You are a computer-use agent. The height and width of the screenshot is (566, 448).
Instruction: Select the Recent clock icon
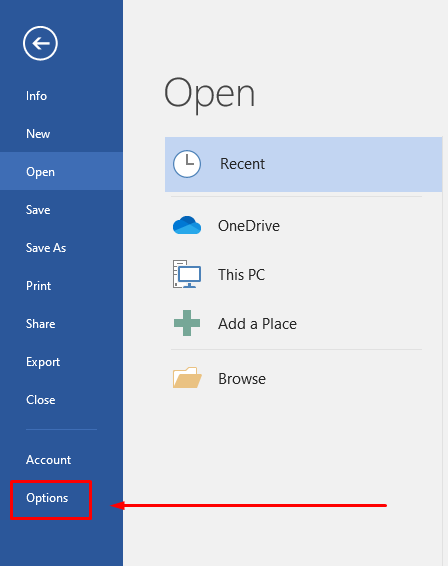click(187, 164)
